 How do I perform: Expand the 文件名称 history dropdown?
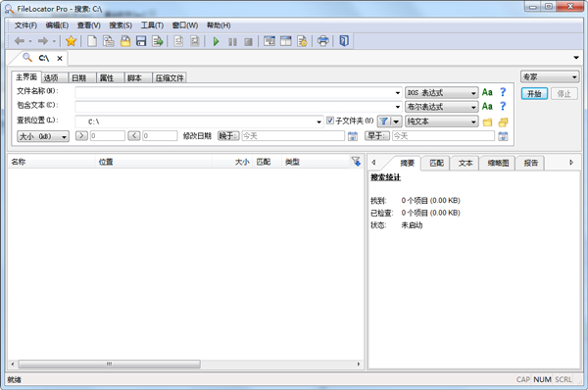coord(398,93)
